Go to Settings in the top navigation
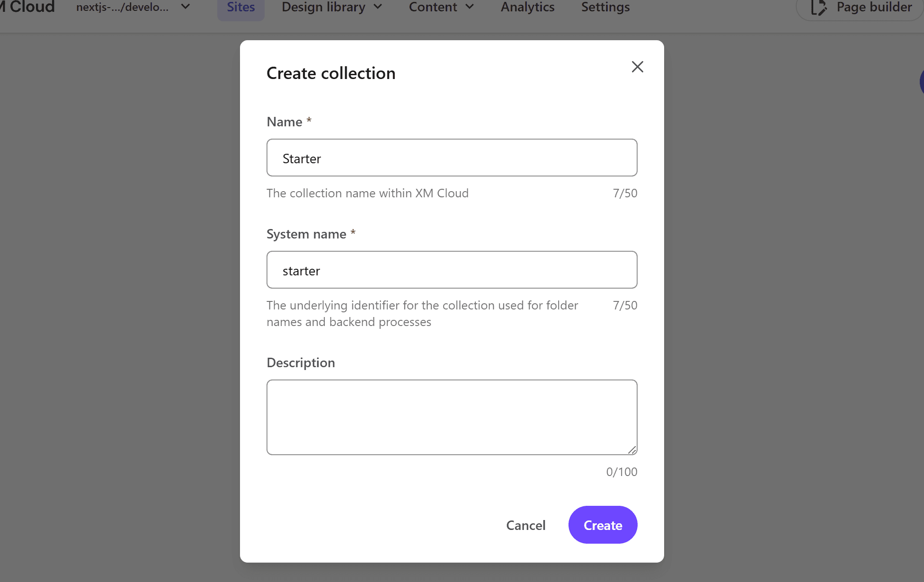The width and height of the screenshot is (924, 582). [x=605, y=8]
